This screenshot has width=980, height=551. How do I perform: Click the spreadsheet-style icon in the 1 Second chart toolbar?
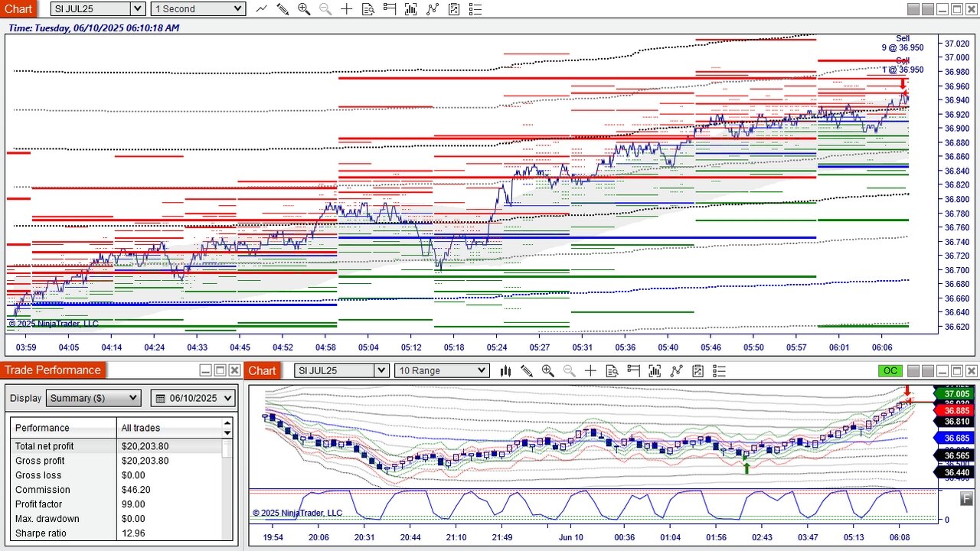(x=454, y=9)
